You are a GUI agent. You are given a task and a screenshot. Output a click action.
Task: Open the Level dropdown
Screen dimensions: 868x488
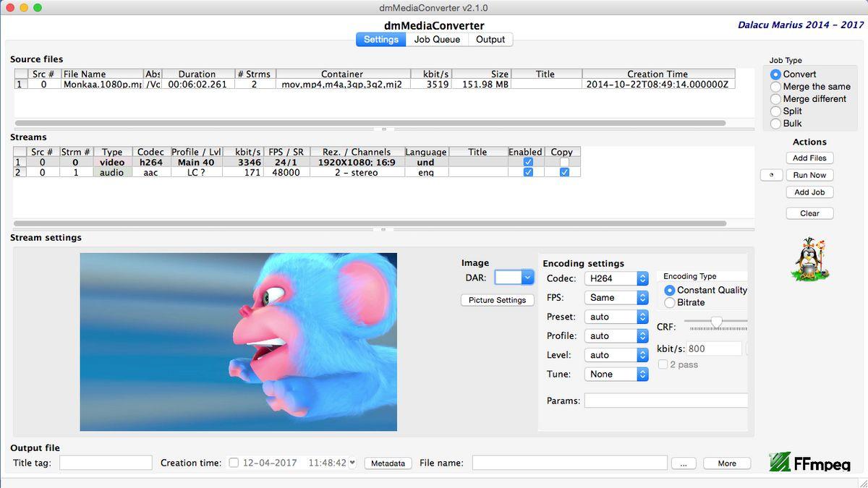(617, 355)
